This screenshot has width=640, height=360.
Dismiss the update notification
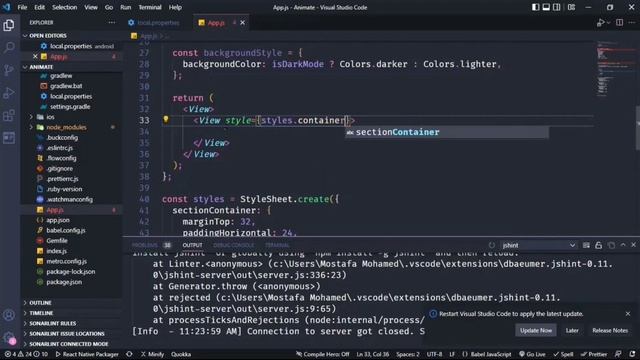628,314
